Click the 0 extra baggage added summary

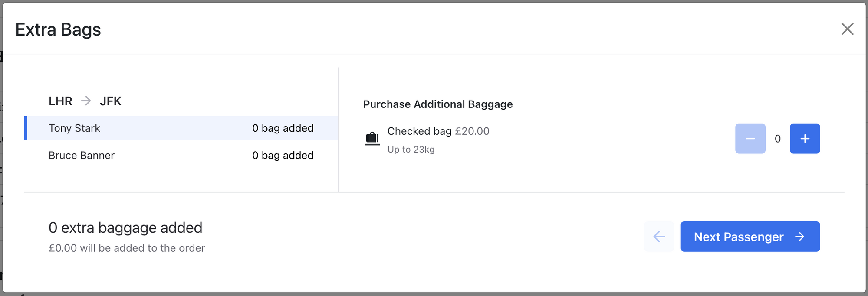coord(125,228)
